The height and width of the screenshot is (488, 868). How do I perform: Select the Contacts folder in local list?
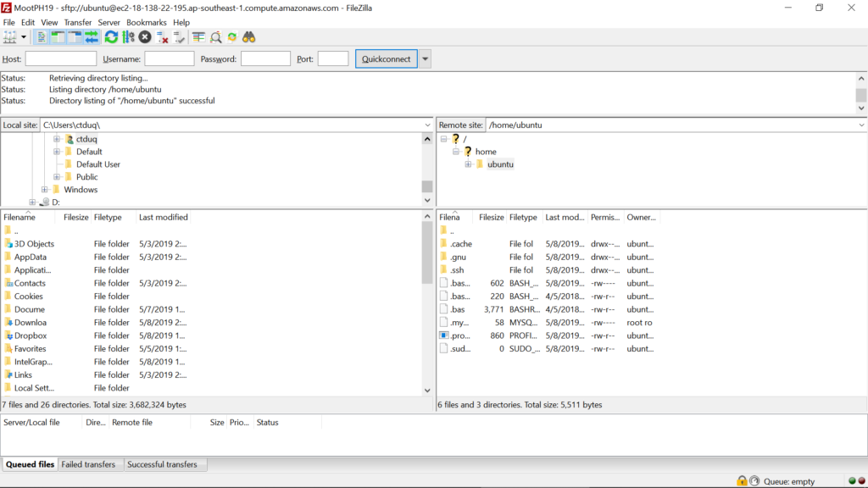coord(30,283)
